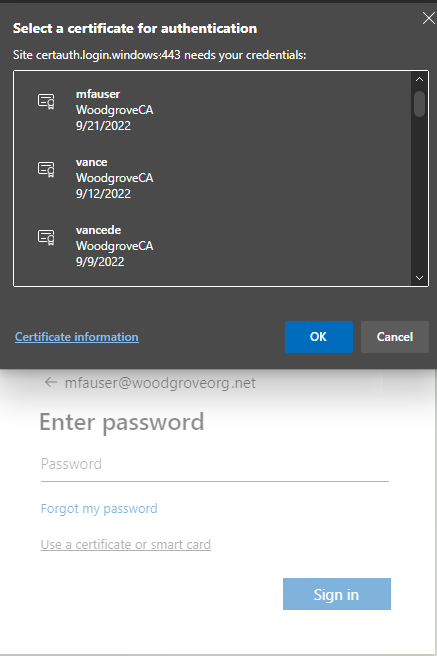Focus the Password input field
Image resolution: width=437 pixels, height=656 pixels.
point(215,464)
